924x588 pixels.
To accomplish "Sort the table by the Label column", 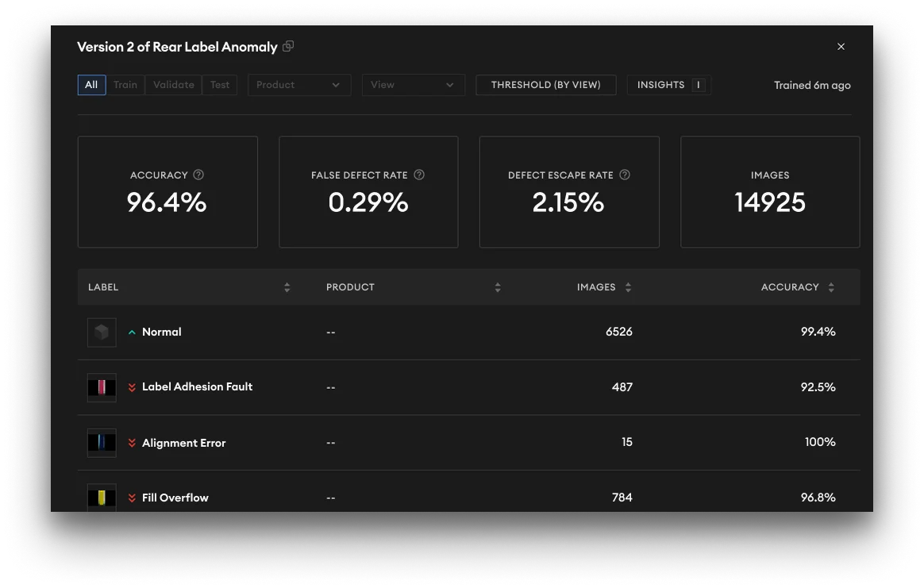I will [x=287, y=286].
